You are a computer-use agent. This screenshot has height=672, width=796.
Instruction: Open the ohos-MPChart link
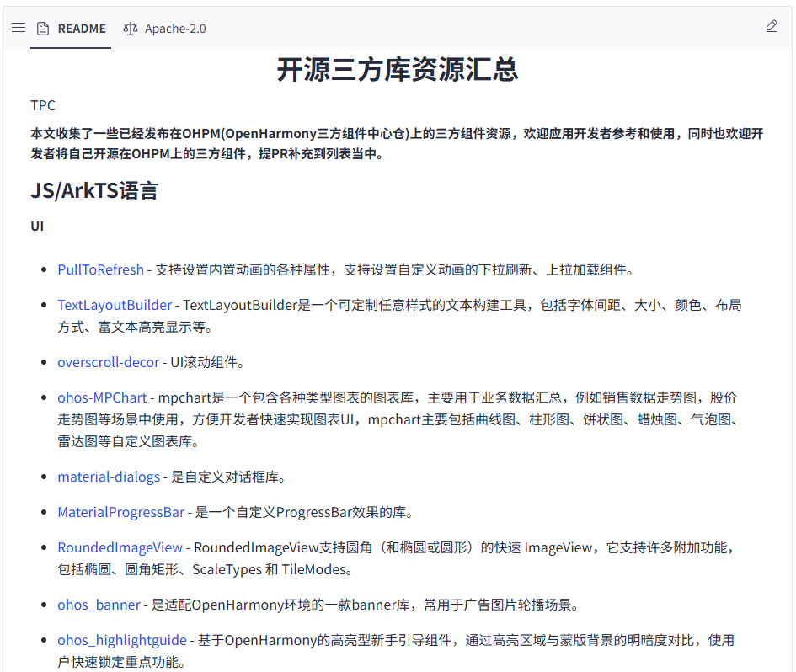click(102, 397)
